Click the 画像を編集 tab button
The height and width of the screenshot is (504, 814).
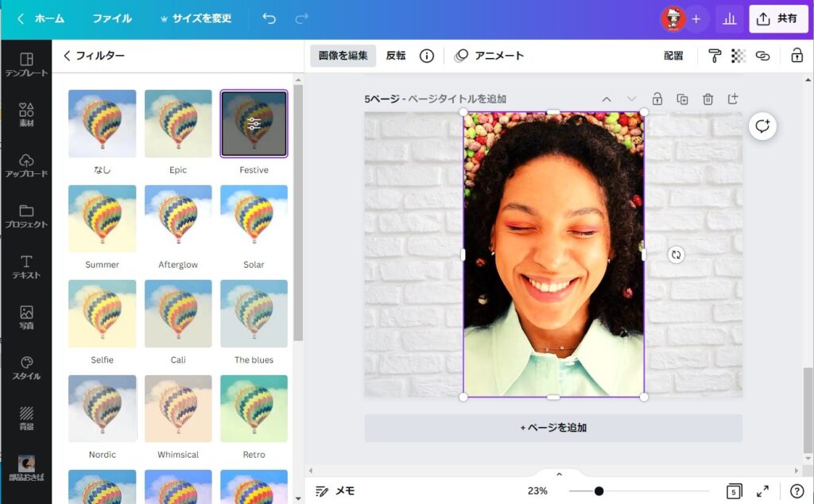[343, 56]
